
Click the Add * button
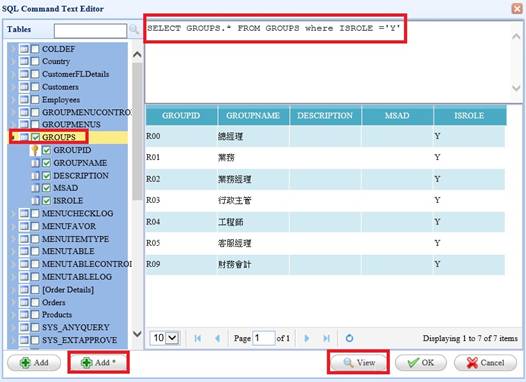98,363
